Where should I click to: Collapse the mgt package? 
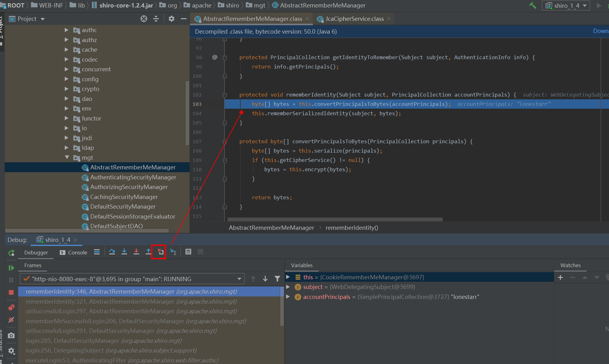[x=67, y=158]
